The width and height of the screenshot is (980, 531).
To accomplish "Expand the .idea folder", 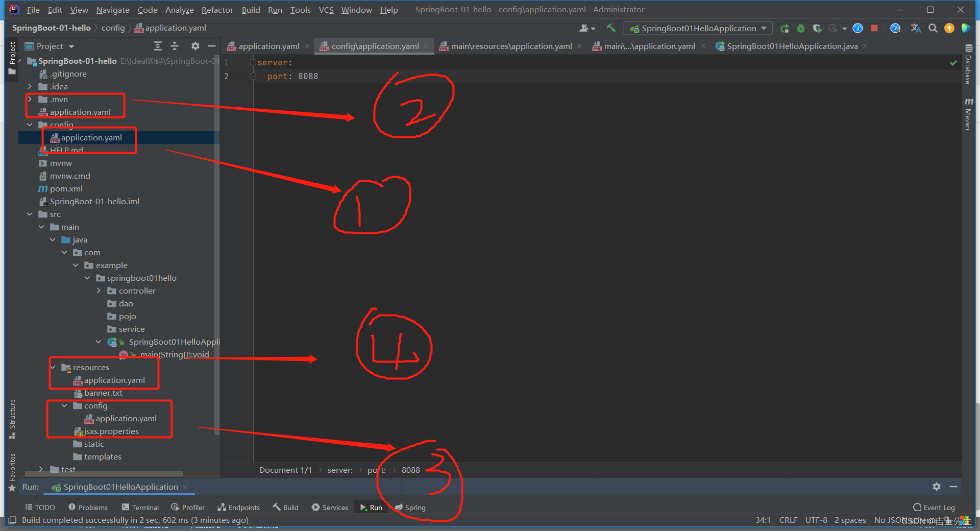I will pos(30,86).
